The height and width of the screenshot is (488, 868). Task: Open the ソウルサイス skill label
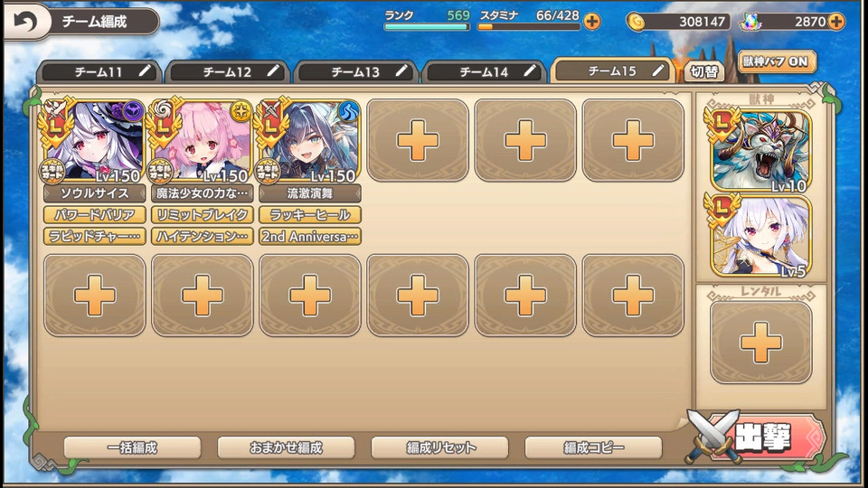[x=95, y=193]
